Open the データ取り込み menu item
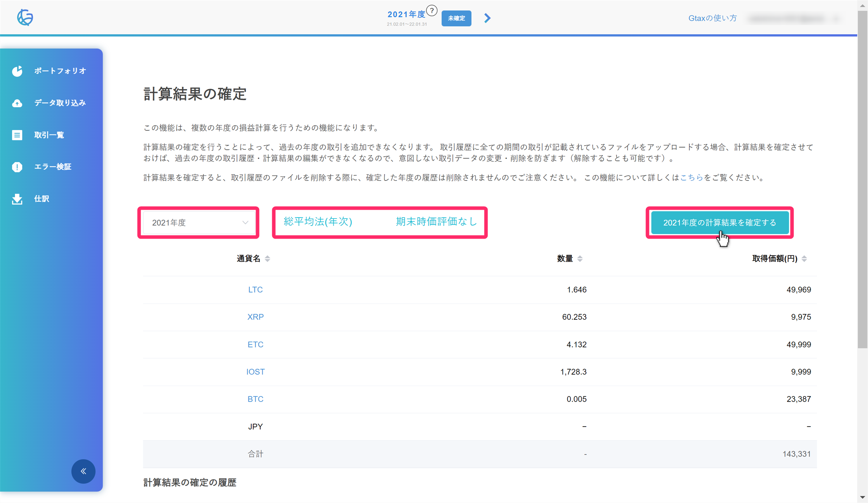 coord(60,103)
